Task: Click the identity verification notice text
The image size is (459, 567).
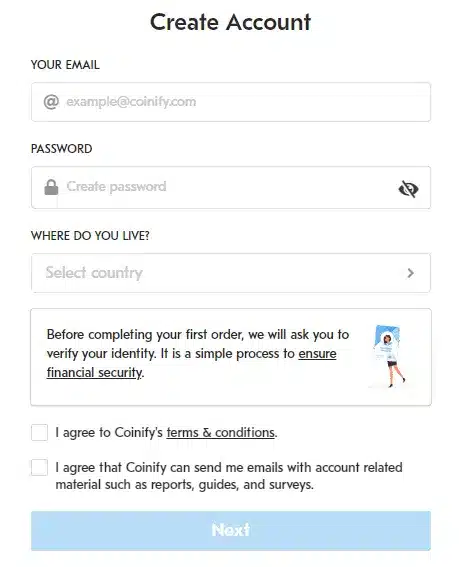Action: [198, 353]
